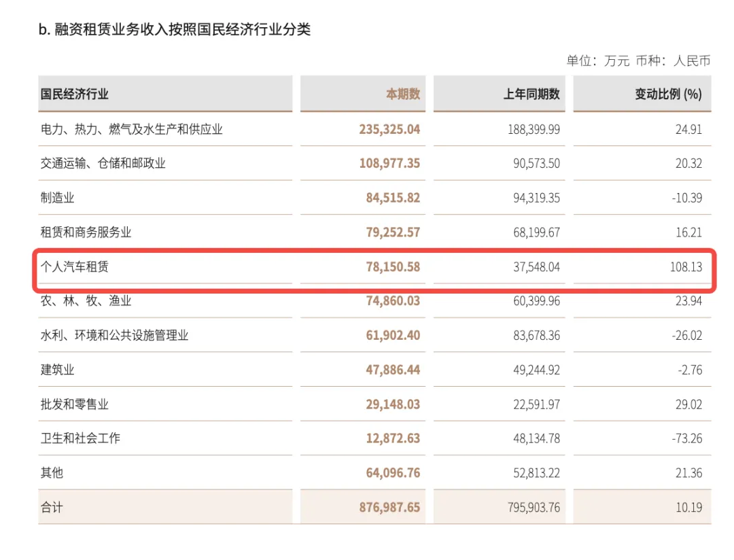Click the 其他 row label
This screenshot has height=560, width=734.
(x=52, y=473)
